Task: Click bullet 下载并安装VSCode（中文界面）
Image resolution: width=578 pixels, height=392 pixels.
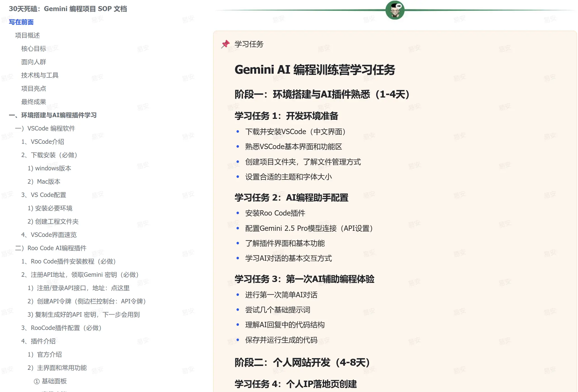Action: [x=295, y=132]
